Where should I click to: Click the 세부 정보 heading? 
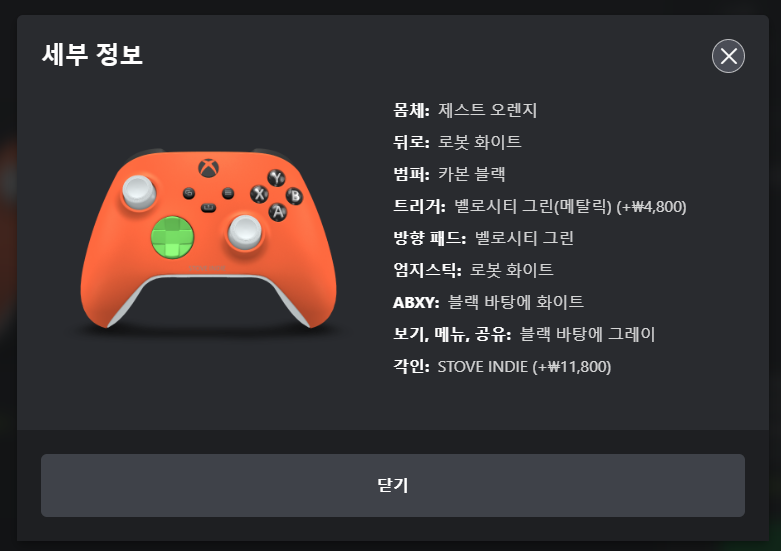pos(92,54)
